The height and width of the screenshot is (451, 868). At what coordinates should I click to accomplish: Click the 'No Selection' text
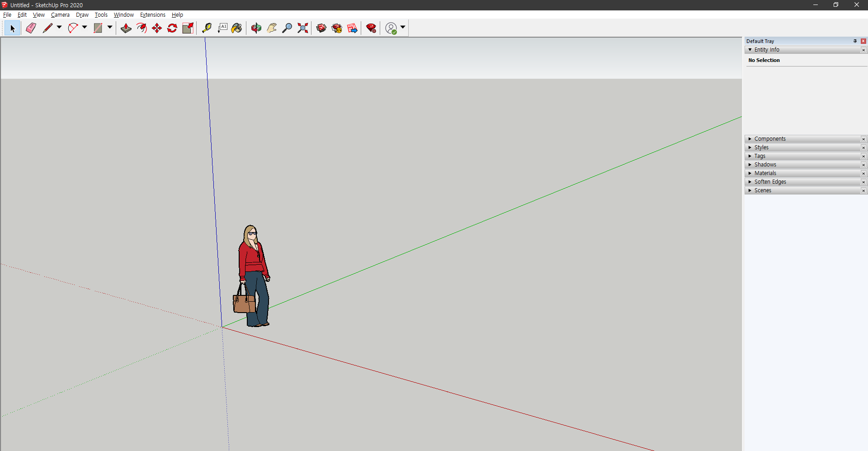[x=764, y=60]
